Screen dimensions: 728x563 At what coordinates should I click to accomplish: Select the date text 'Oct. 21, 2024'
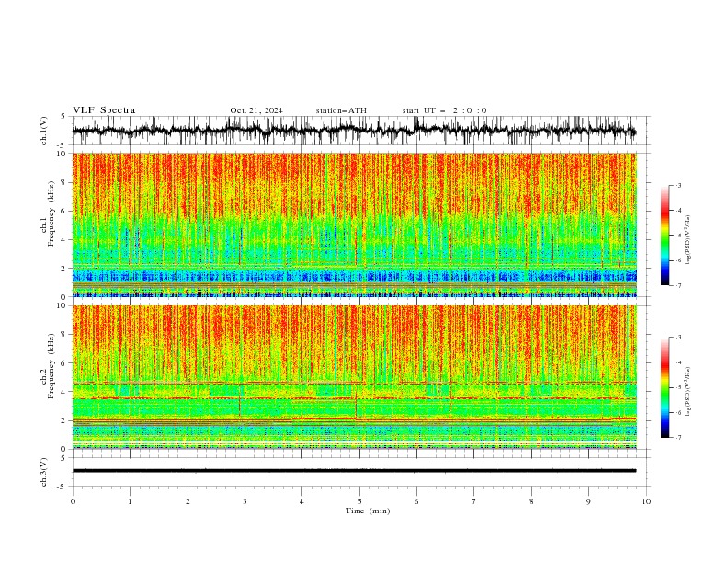[x=256, y=110]
